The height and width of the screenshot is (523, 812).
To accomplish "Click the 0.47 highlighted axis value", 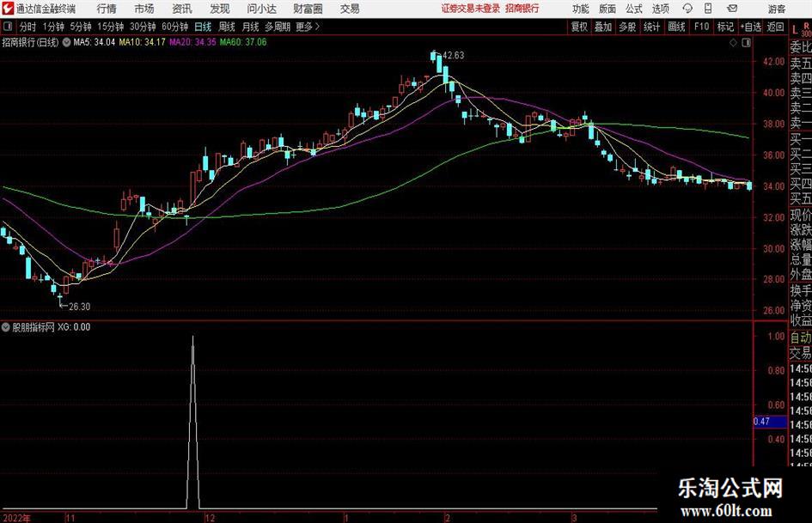I will point(770,422).
